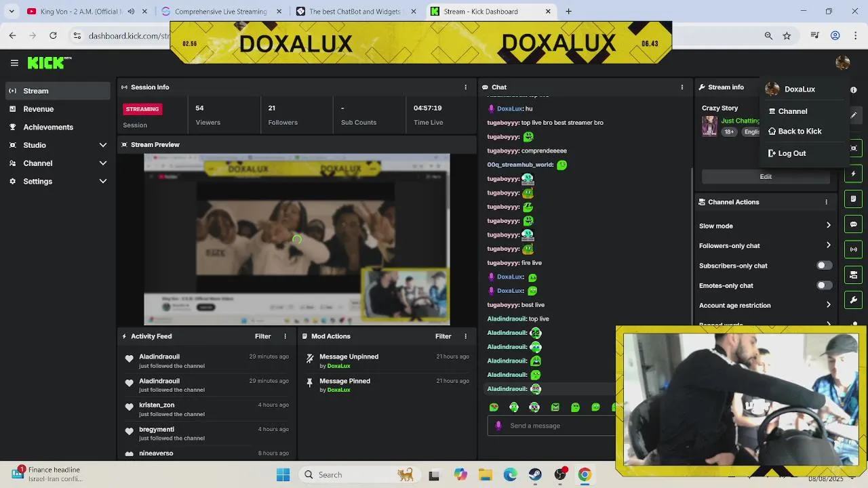Click the Stream Preview video thumbnail

297,240
